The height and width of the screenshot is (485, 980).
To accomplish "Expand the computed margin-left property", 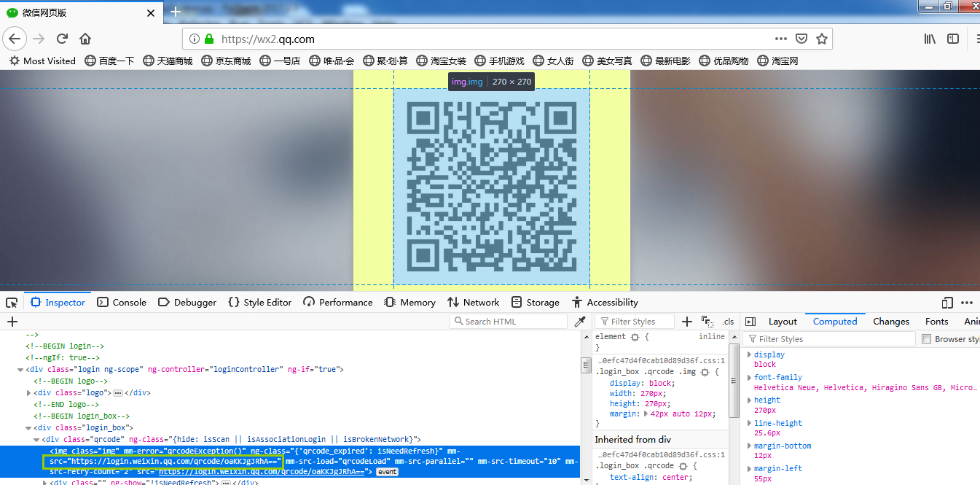I will point(749,469).
